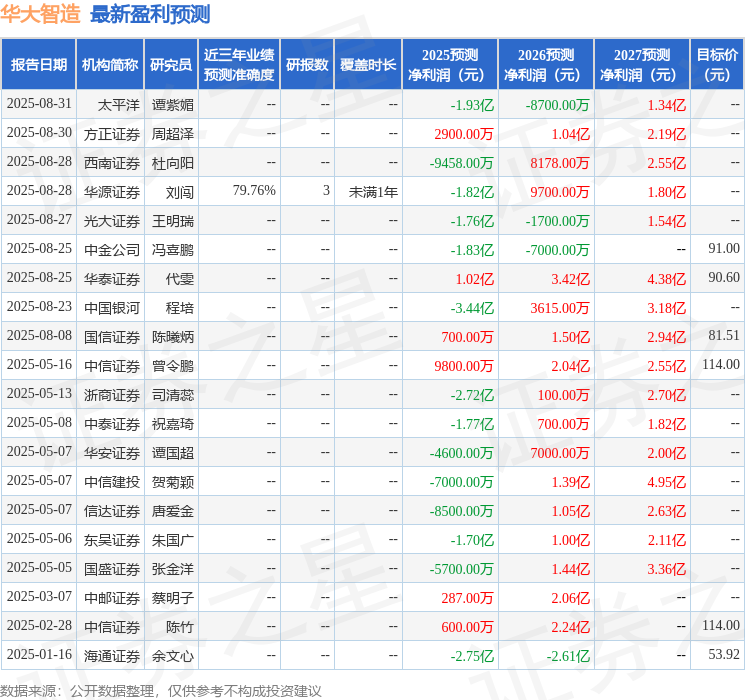The height and width of the screenshot is (700, 745).
Task: Select the 光大证券 institution cell
Action: tap(112, 221)
